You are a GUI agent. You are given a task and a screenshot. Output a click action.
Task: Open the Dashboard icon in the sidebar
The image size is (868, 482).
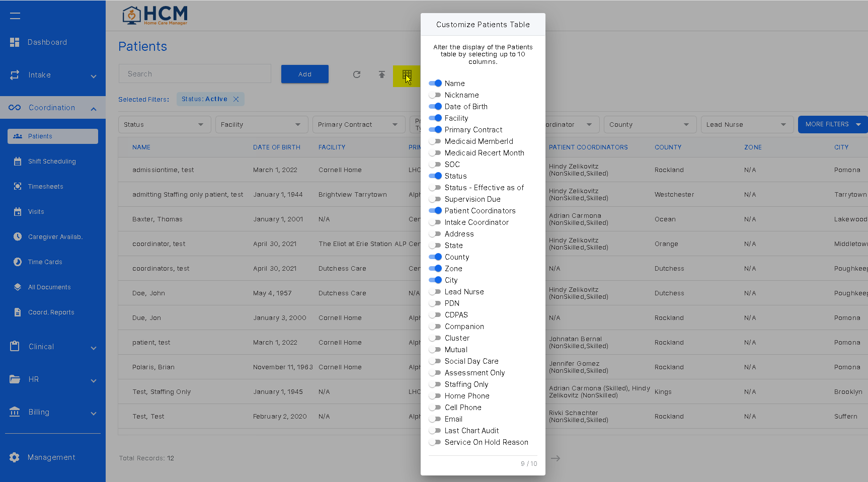click(x=15, y=42)
